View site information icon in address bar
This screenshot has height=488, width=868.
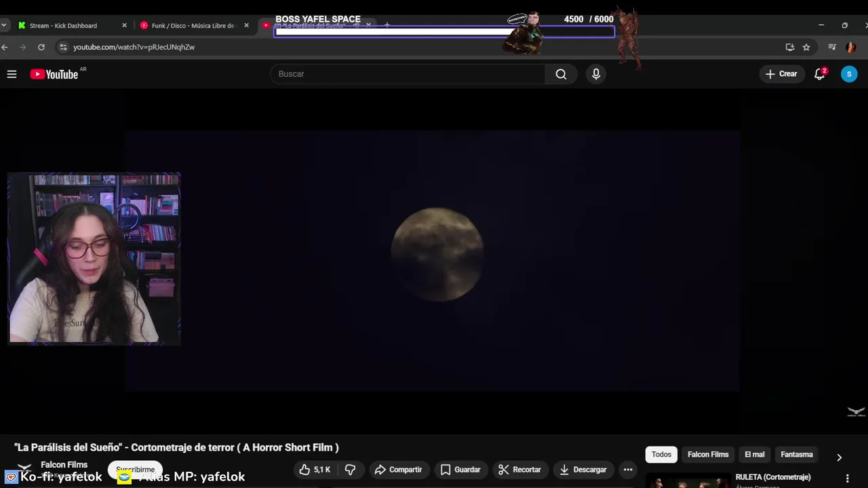pos(63,47)
